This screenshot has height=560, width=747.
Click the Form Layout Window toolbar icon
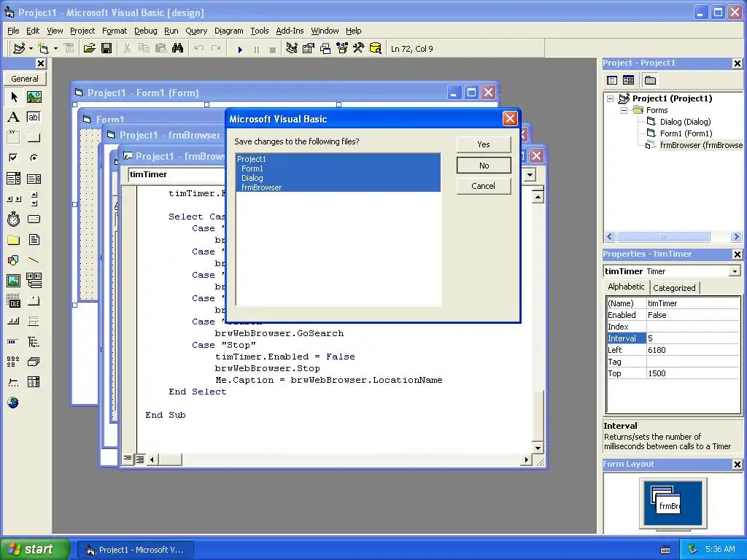coord(325,49)
